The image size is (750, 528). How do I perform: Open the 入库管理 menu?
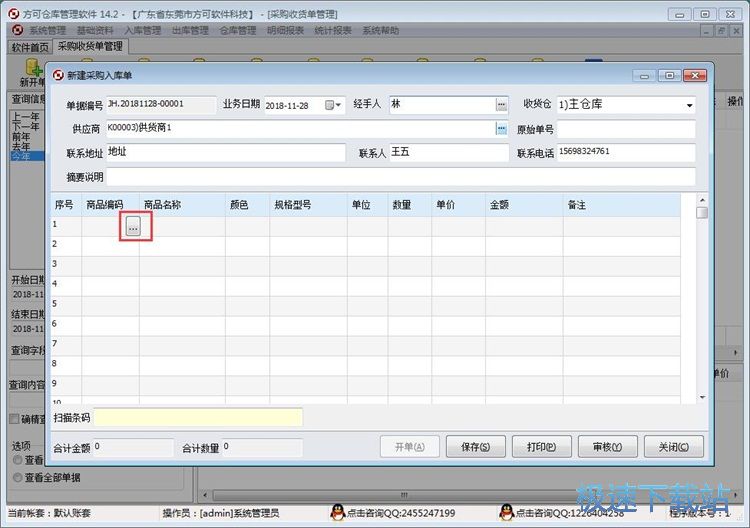coord(143,31)
